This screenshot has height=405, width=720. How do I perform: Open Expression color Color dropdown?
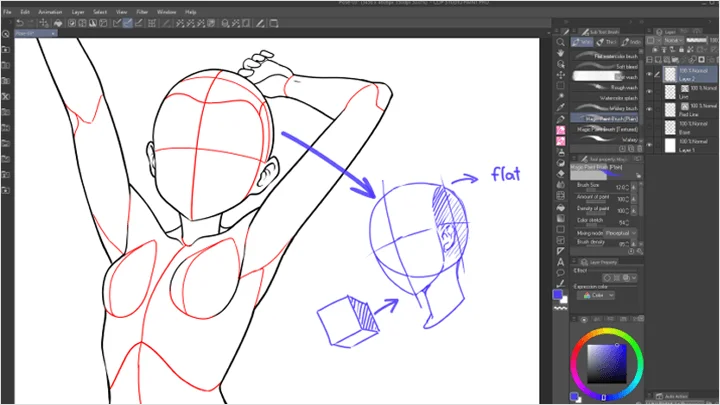(x=596, y=295)
